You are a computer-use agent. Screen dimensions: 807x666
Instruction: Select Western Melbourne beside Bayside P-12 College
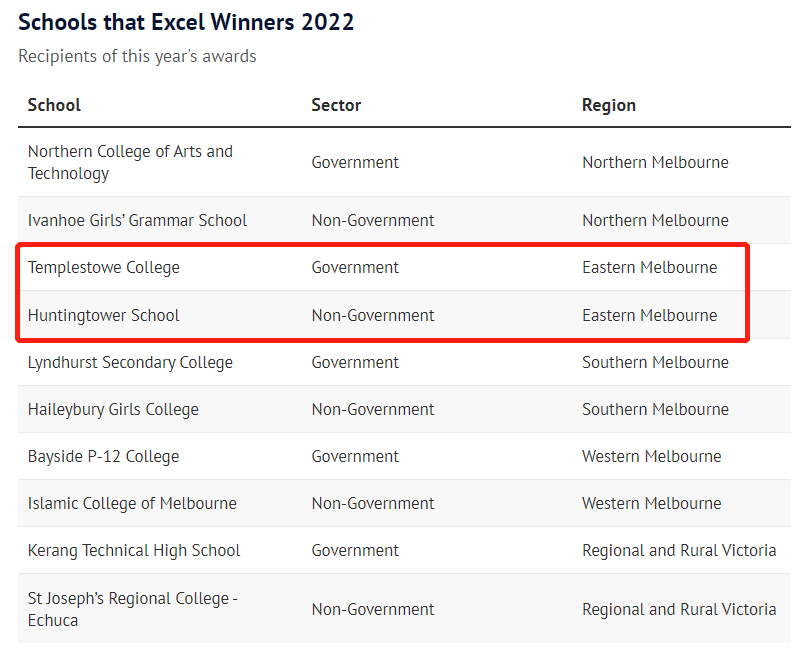[651, 456]
